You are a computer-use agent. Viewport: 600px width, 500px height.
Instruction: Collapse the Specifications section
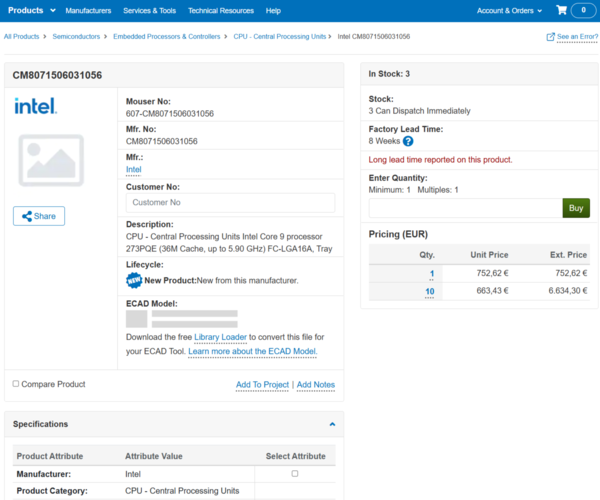332,424
